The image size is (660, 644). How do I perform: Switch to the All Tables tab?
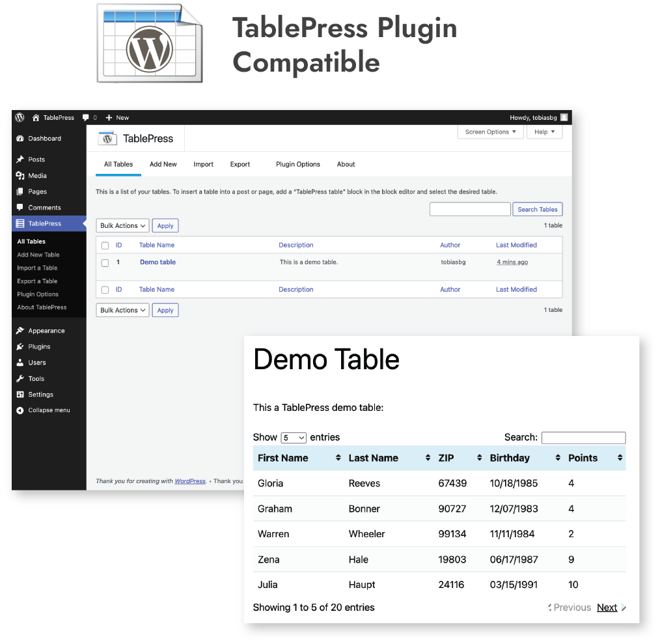click(118, 164)
